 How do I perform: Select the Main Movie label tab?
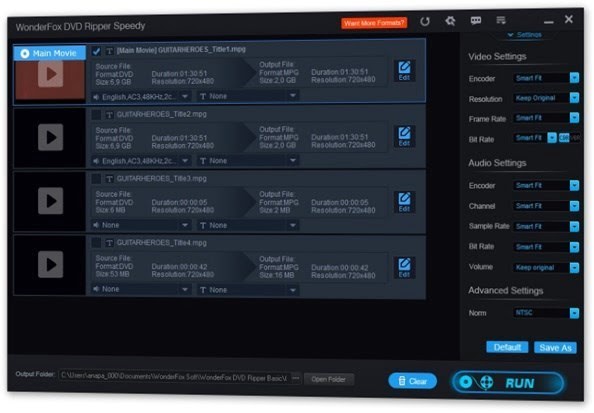[50, 53]
